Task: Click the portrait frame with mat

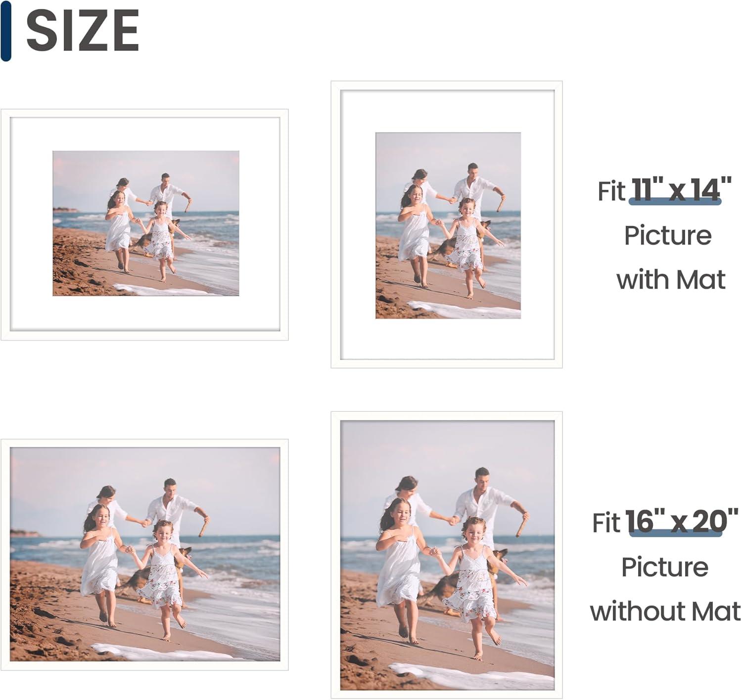Action: [447, 224]
